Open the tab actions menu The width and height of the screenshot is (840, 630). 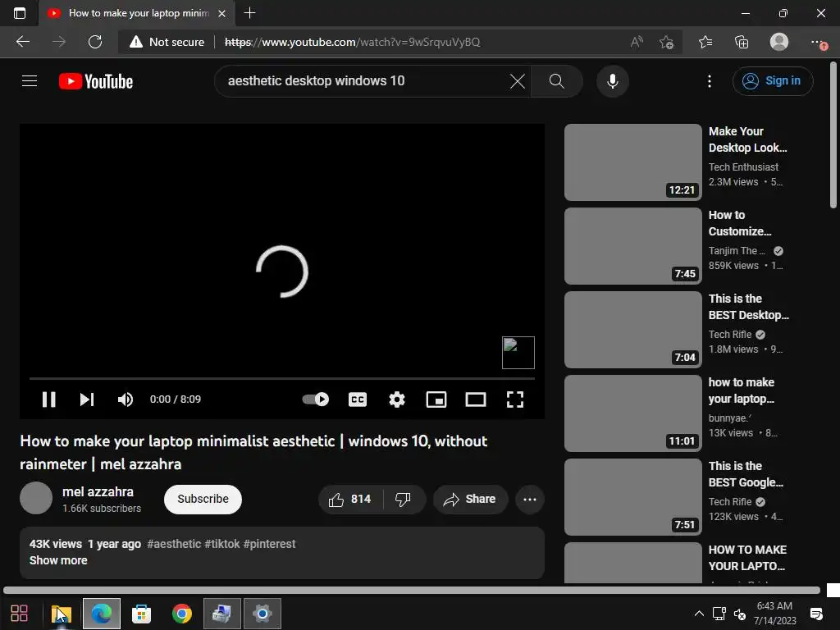coord(20,13)
